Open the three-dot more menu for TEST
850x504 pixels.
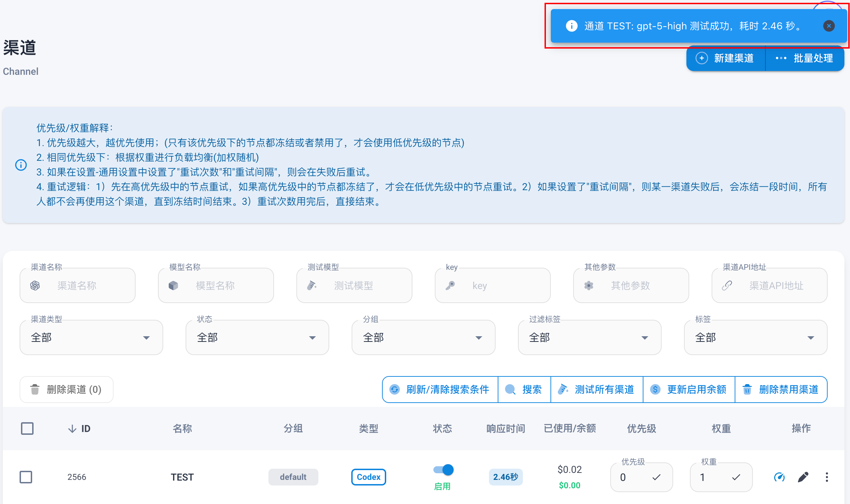(827, 477)
